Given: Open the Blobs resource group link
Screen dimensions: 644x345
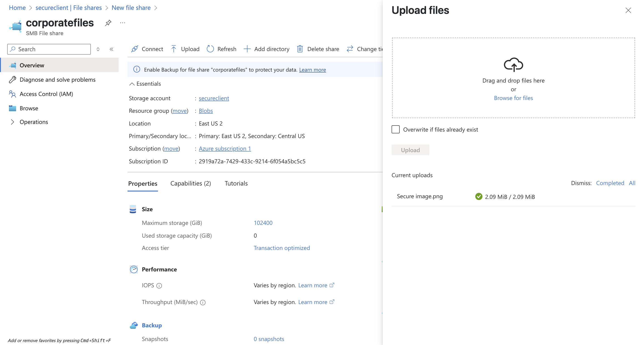Looking at the screenshot, I should click(x=206, y=111).
